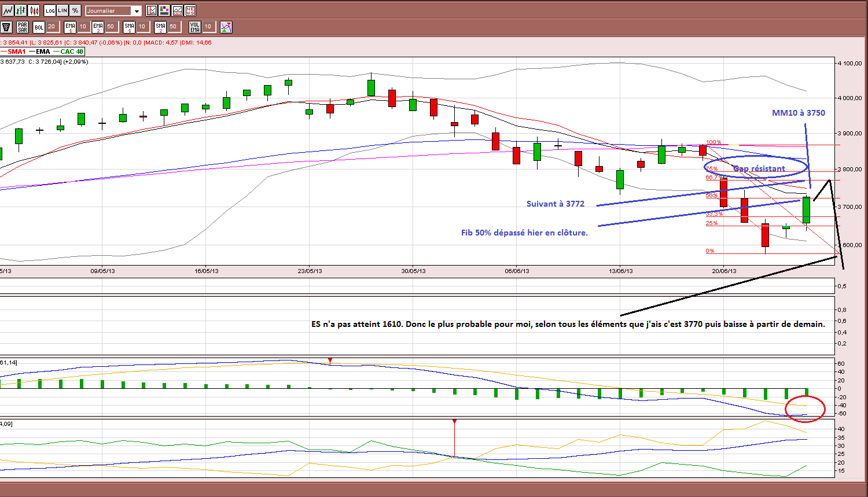Click the red triangle marker in MACD panel

pos(330,360)
